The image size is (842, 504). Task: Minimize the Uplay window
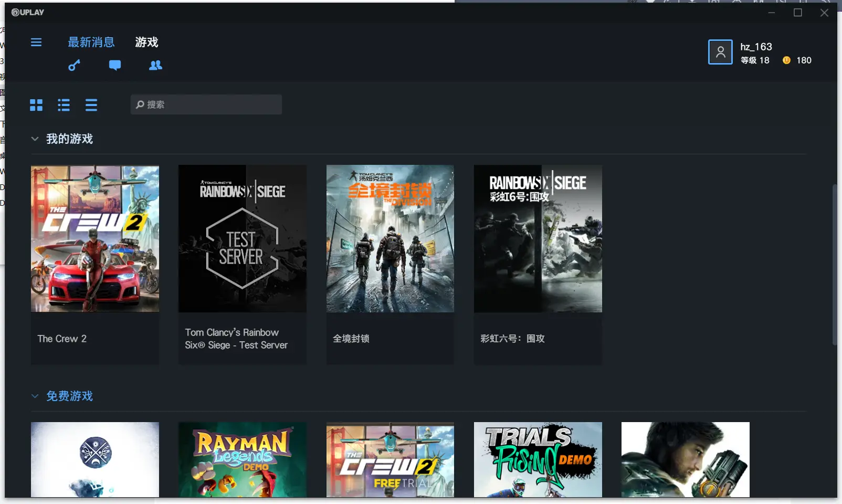coord(772,13)
